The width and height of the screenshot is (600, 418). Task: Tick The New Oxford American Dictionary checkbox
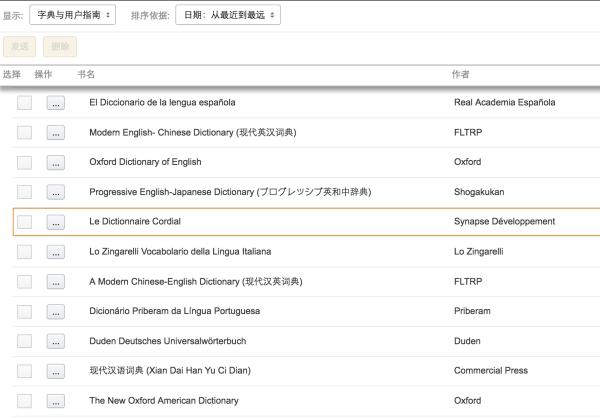pos(24,401)
